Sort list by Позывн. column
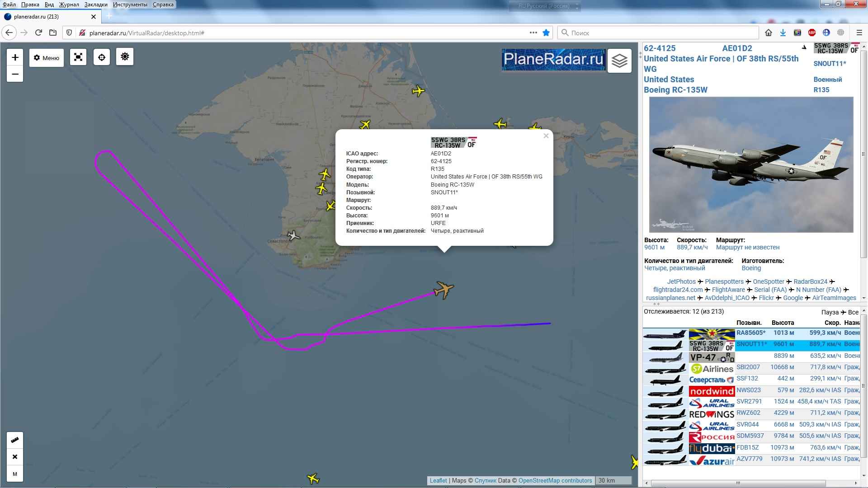Screen dimensions: 868x488 tap(749, 323)
